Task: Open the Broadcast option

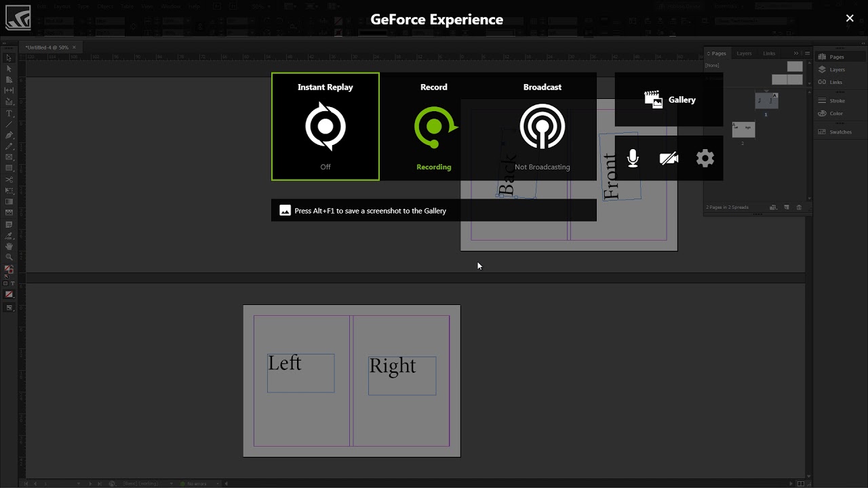Action: [542, 127]
